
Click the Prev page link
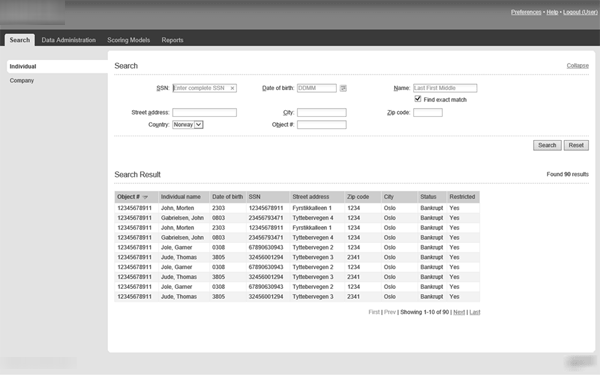point(390,312)
